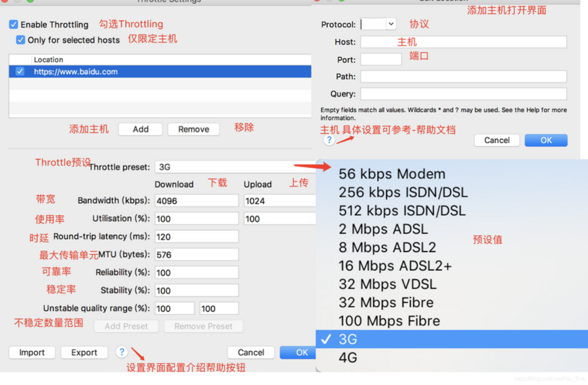Click Import in Throttle Settings
The image size is (588, 385).
[x=32, y=352]
